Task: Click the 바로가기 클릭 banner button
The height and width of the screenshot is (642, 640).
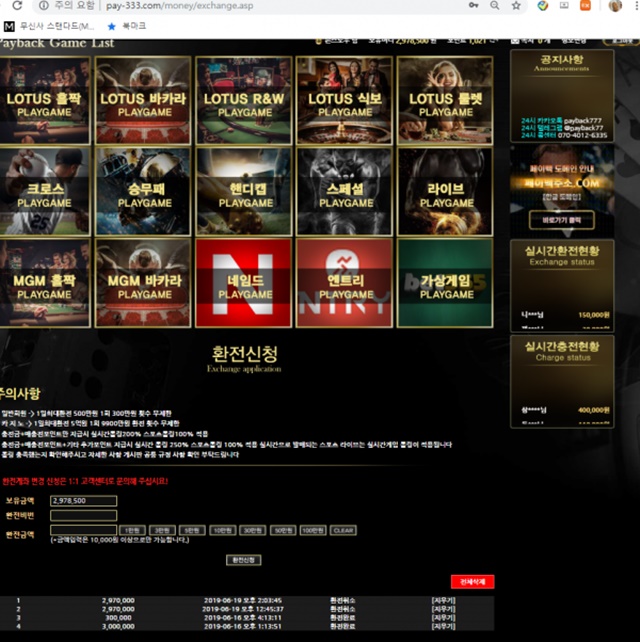Action: tap(562, 220)
